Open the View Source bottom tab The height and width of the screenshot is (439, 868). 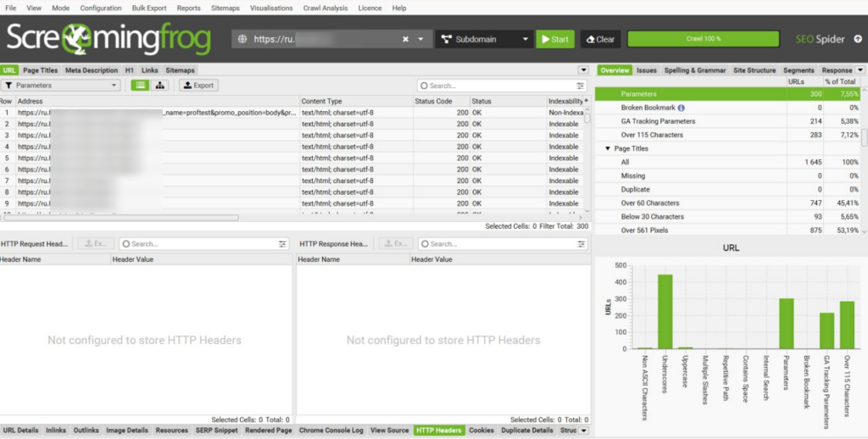coord(389,431)
